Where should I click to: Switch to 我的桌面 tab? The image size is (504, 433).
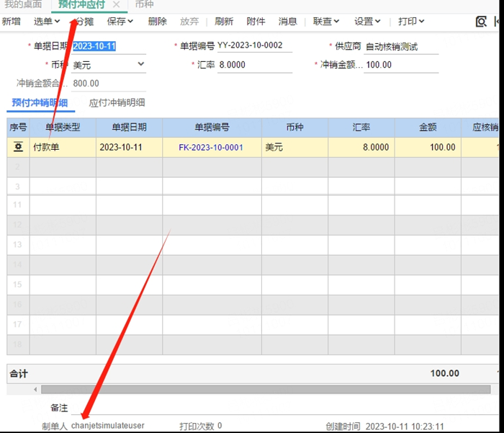point(23,4)
